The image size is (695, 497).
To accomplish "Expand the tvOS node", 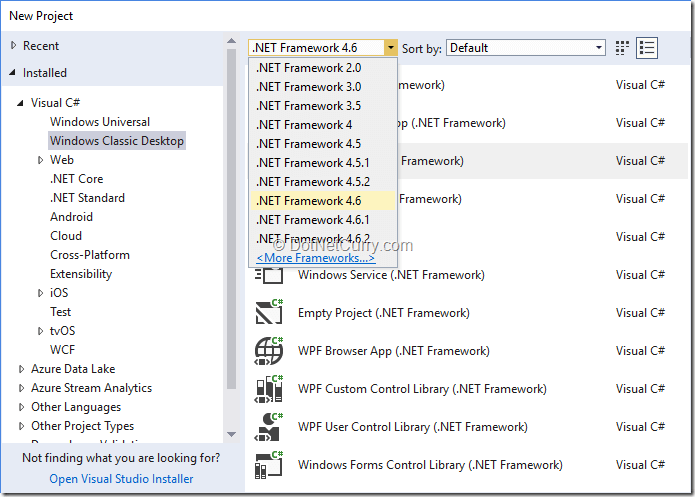I will pos(40,331).
